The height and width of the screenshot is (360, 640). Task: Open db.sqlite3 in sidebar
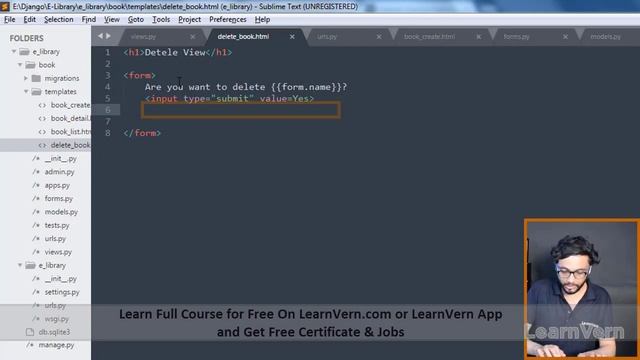coord(54,332)
